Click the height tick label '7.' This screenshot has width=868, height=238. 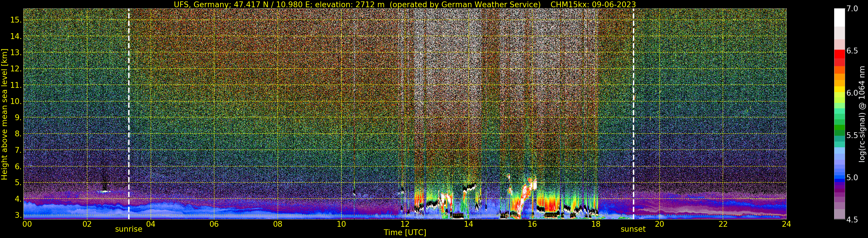(x=18, y=150)
